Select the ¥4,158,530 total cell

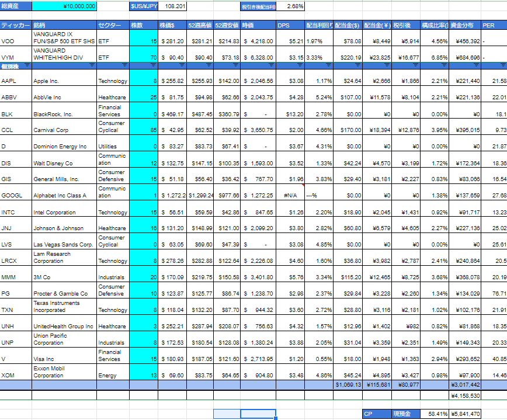[465, 395]
